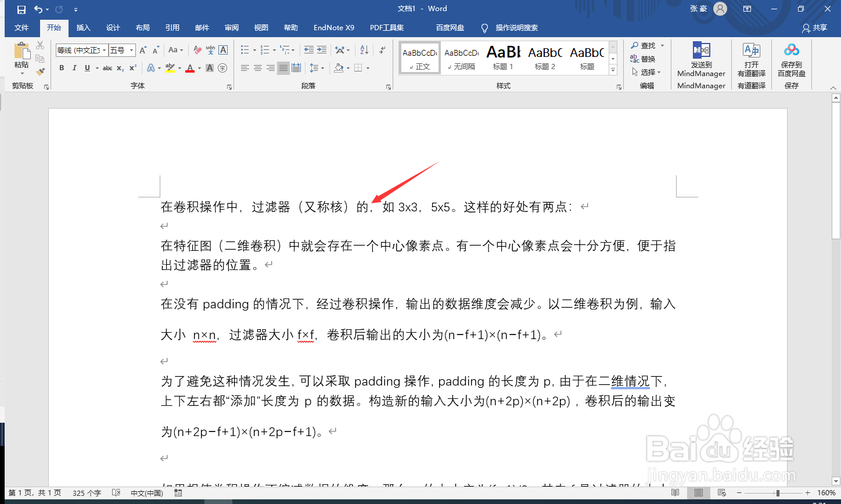
Task: Click the Copy icon in clipboard group
Action: coord(40,59)
